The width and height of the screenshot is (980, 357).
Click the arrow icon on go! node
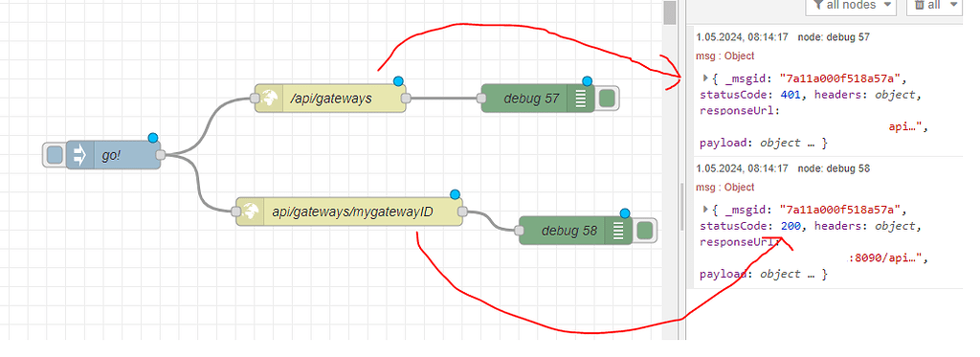(x=79, y=154)
